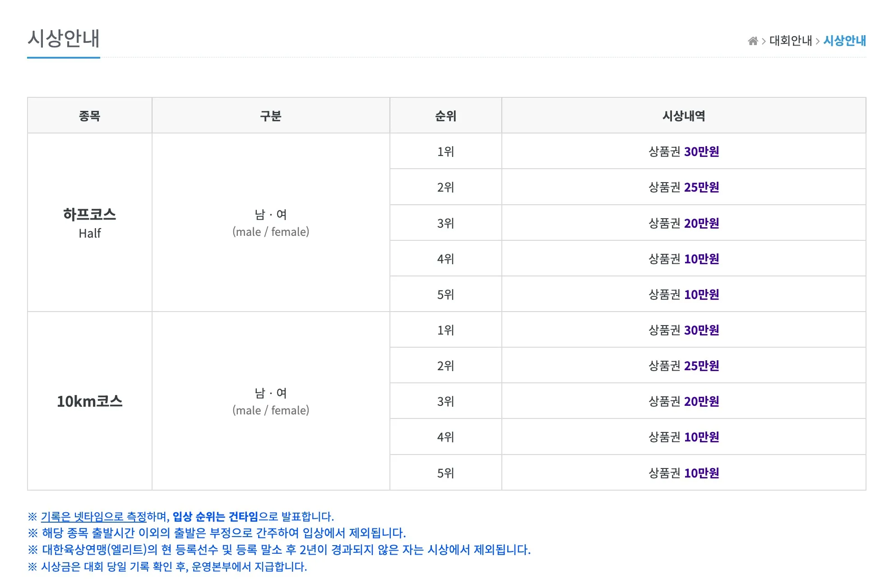Open 대회안내 breadcrumb link
Screen dimensions: 880x588
[790, 41]
